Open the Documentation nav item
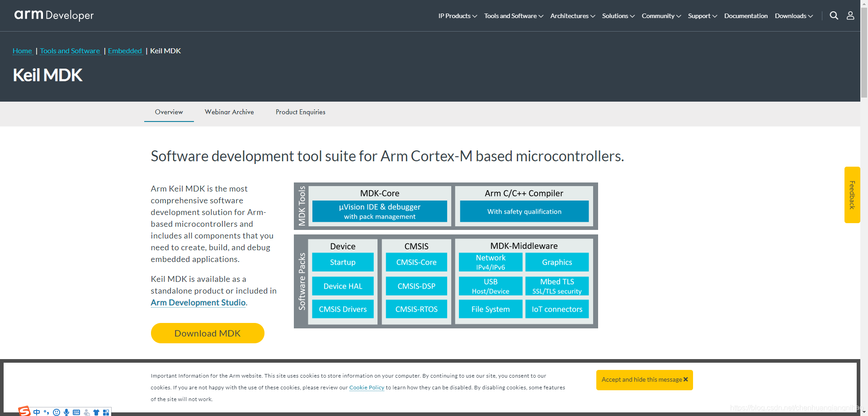 pos(745,16)
